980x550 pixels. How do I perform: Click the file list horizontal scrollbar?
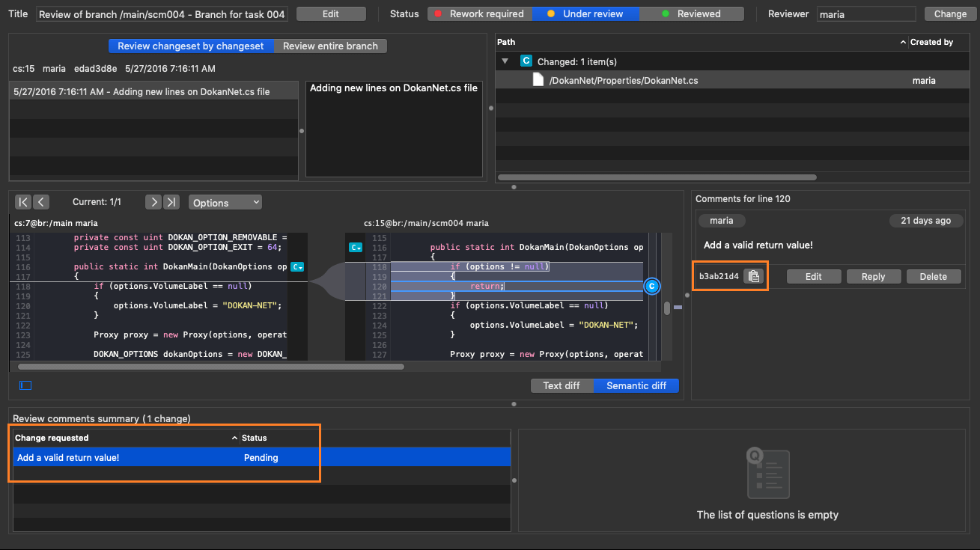(657, 177)
